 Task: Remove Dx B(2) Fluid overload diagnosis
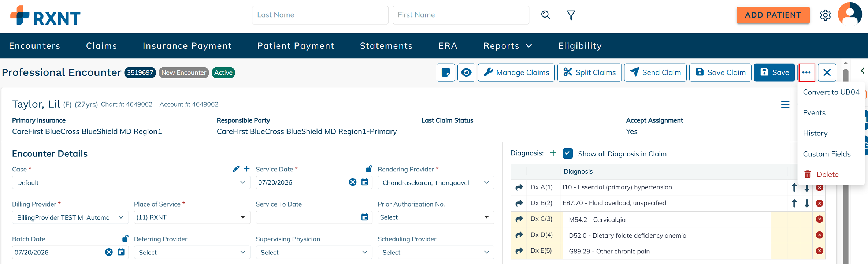click(820, 203)
